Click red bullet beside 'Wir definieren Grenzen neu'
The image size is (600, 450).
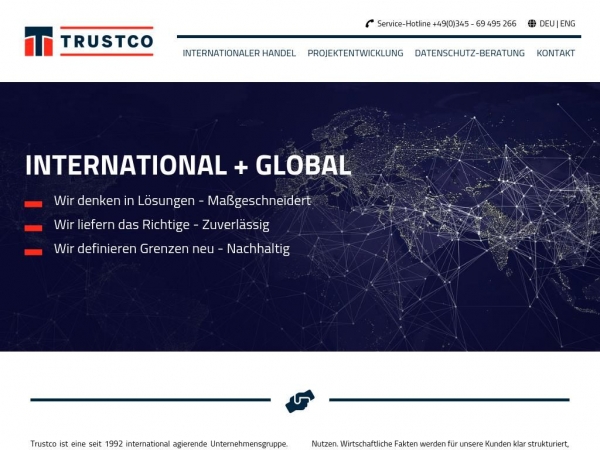tap(33, 251)
